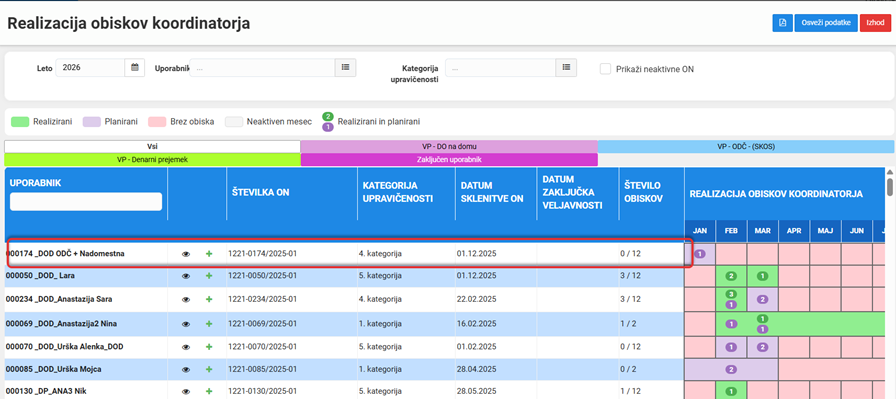
Task: Click the purple Planirani legend swatch
Action: [x=92, y=122]
